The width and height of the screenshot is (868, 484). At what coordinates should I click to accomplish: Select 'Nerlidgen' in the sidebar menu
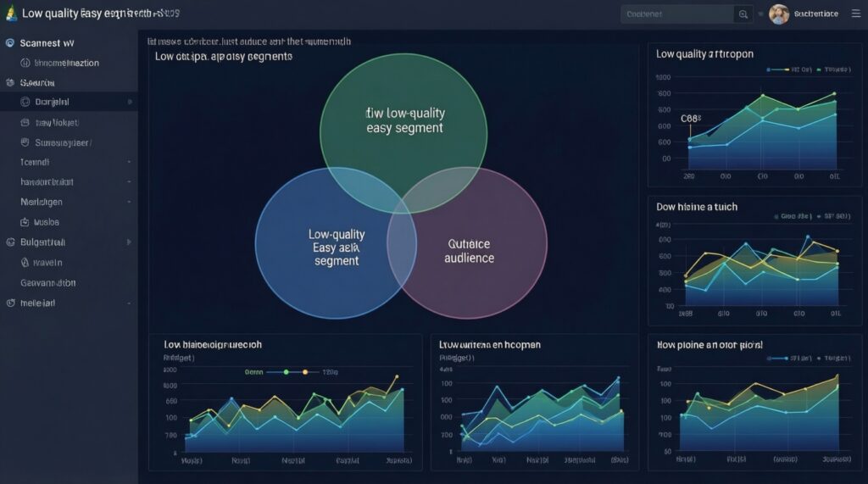tap(42, 203)
